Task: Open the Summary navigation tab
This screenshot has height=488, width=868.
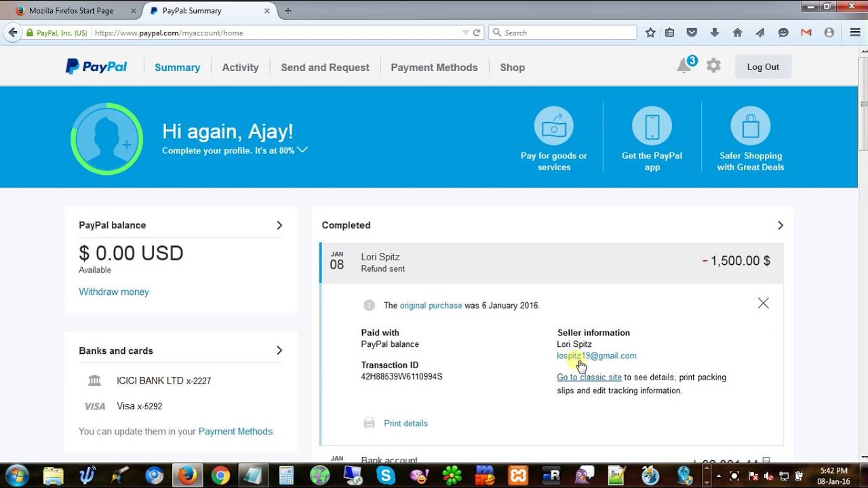Action: click(x=177, y=67)
